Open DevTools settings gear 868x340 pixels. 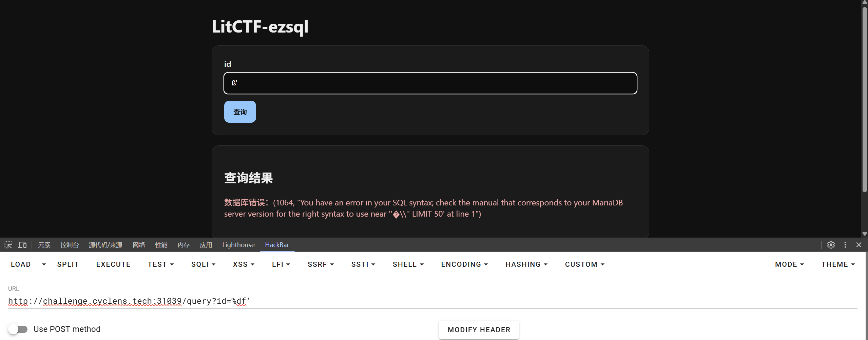click(831, 245)
